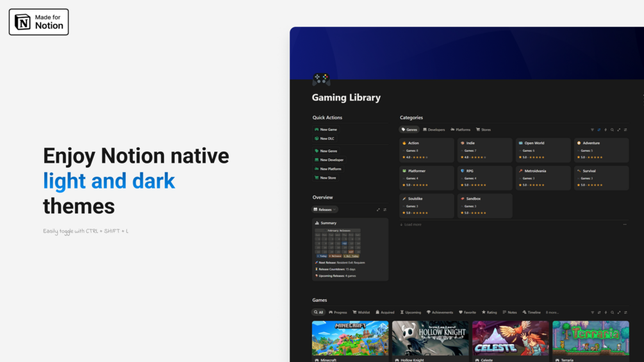Switch to the Developers tab
This screenshot has width=644, height=362.
pos(434,129)
